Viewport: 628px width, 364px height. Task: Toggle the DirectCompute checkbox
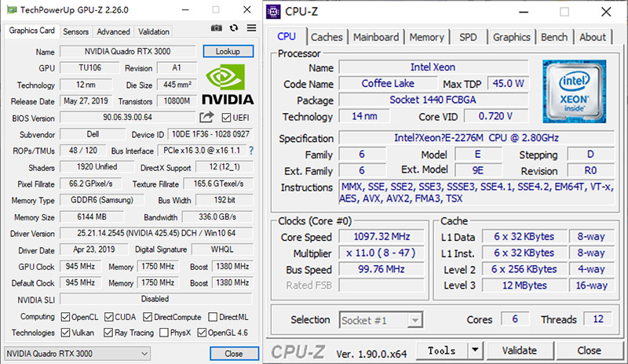tap(148, 317)
